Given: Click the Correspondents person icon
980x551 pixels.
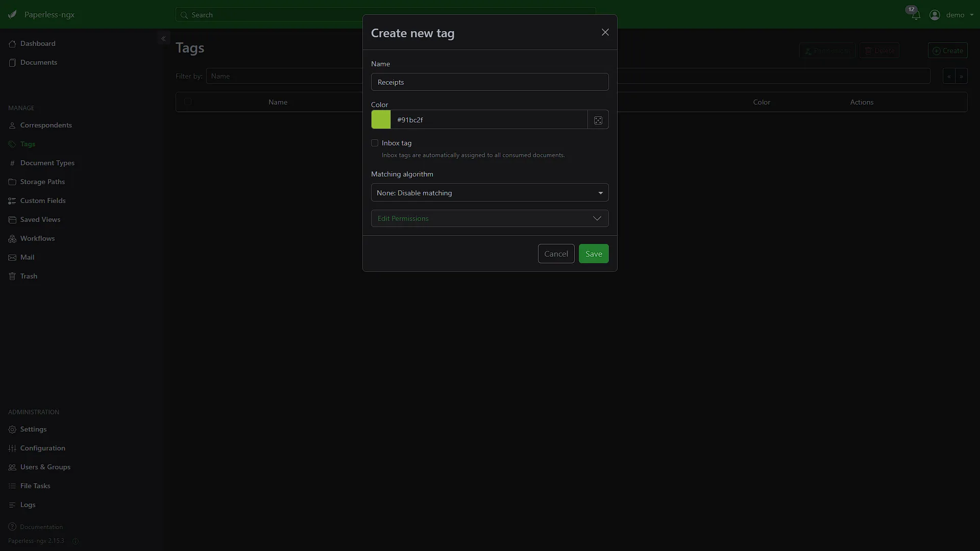Looking at the screenshot, I should [12, 125].
